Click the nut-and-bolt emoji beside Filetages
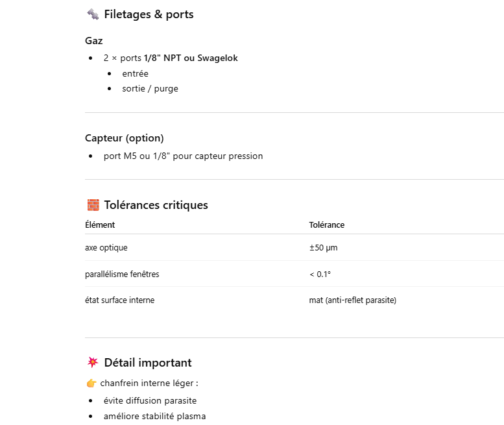This screenshot has height=425, width=504. click(x=93, y=14)
